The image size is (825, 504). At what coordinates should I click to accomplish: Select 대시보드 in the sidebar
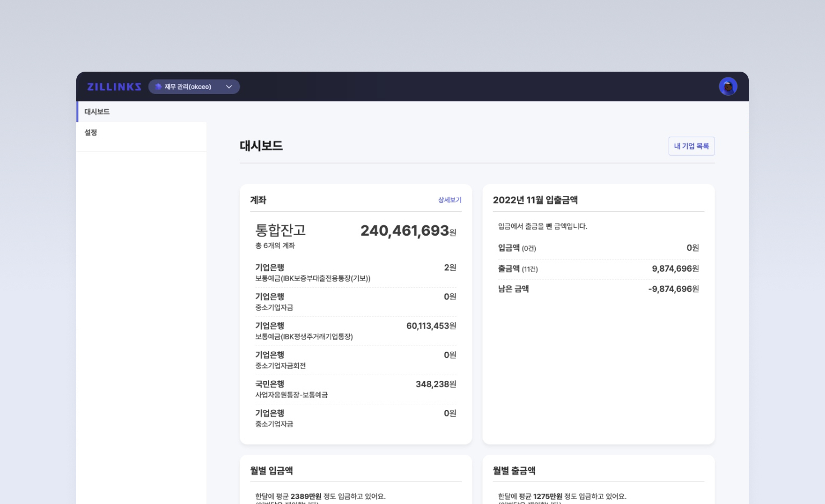point(141,111)
